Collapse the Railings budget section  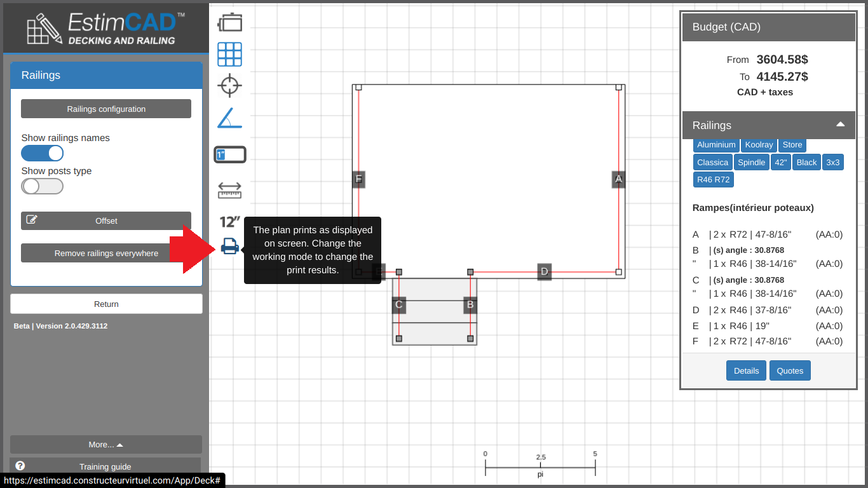[840, 125]
